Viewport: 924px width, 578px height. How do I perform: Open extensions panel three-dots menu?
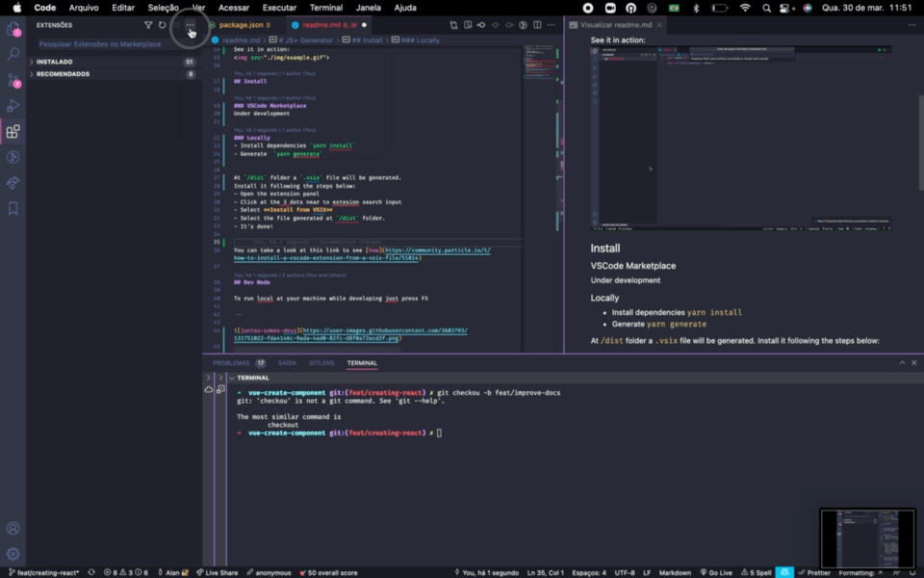pyautogui.click(x=190, y=25)
